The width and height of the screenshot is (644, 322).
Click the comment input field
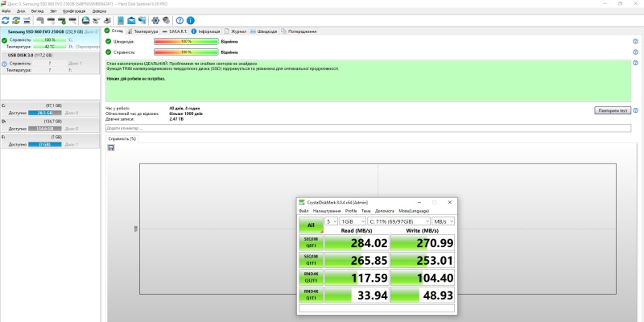(x=368, y=128)
